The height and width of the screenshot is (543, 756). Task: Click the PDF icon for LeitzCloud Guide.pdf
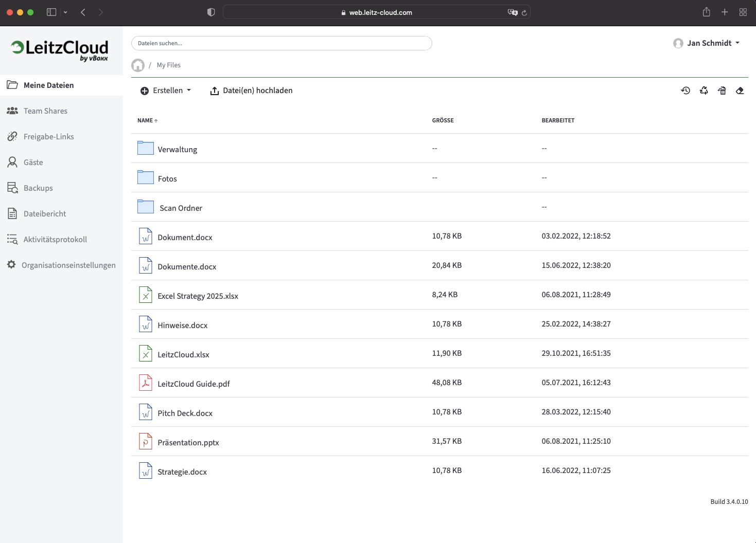pyautogui.click(x=146, y=383)
